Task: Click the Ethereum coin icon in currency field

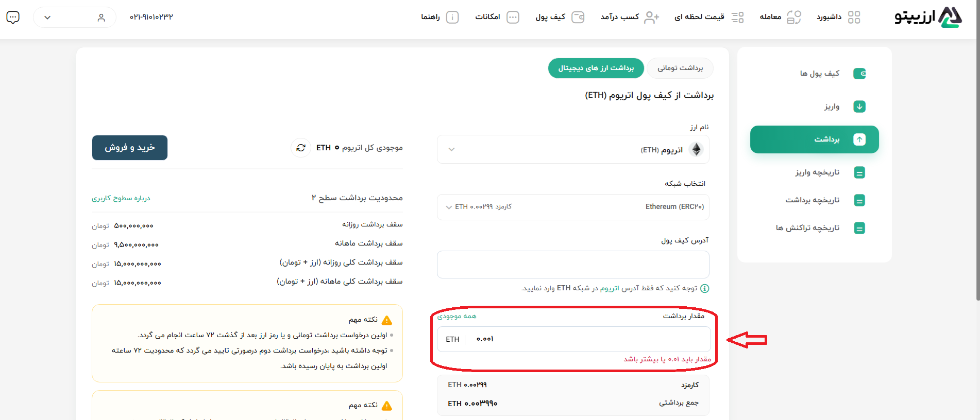Action: (697, 149)
